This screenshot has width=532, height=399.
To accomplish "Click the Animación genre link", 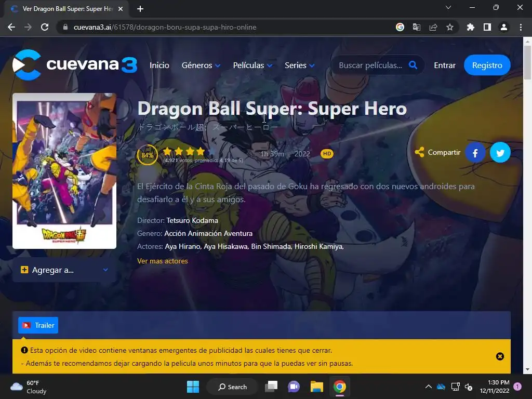I will (206, 233).
